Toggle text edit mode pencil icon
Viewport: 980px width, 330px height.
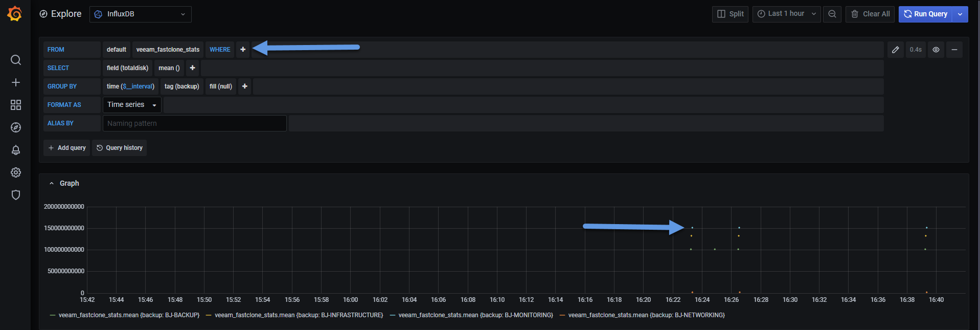[x=896, y=50]
